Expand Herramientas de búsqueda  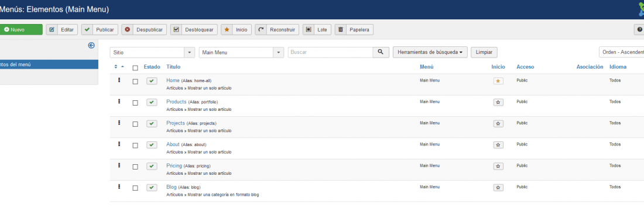pos(430,52)
